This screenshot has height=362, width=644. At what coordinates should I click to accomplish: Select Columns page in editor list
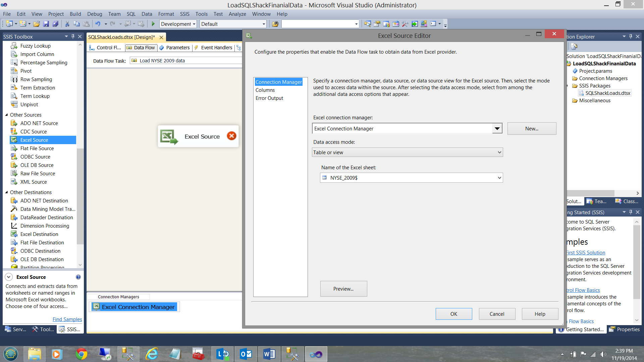coord(265,90)
